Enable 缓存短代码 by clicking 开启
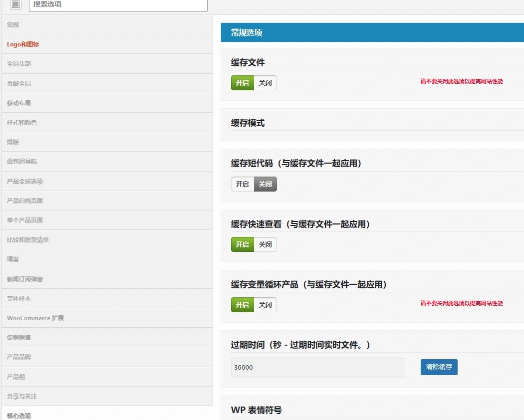Image resolution: width=524 pixels, height=420 pixels. [x=242, y=184]
